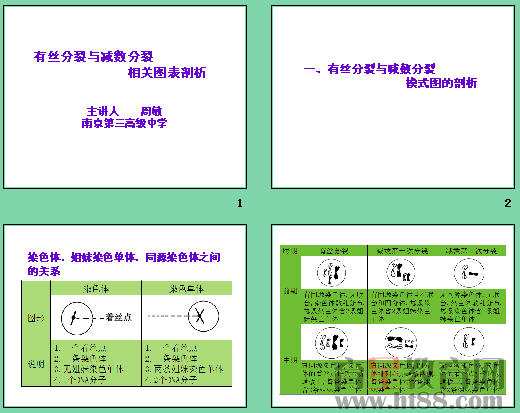
Task: Click the heading '染色体、姐妹染色单体、同源染色体之间的关系'
Action: tap(124, 264)
